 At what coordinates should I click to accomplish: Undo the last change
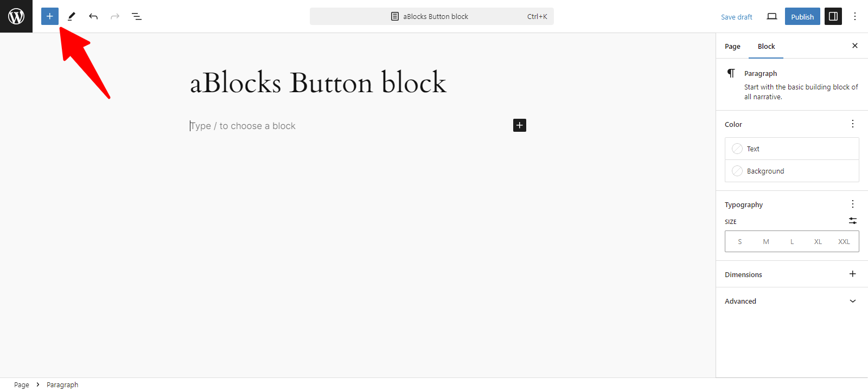point(93,16)
